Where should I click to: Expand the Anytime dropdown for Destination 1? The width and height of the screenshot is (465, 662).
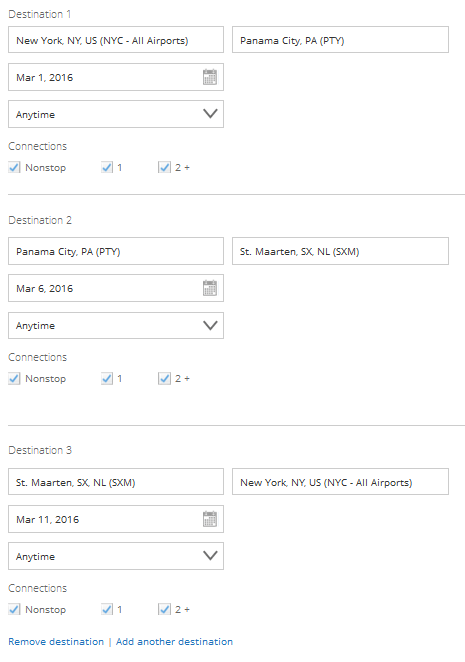[x=116, y=114]
